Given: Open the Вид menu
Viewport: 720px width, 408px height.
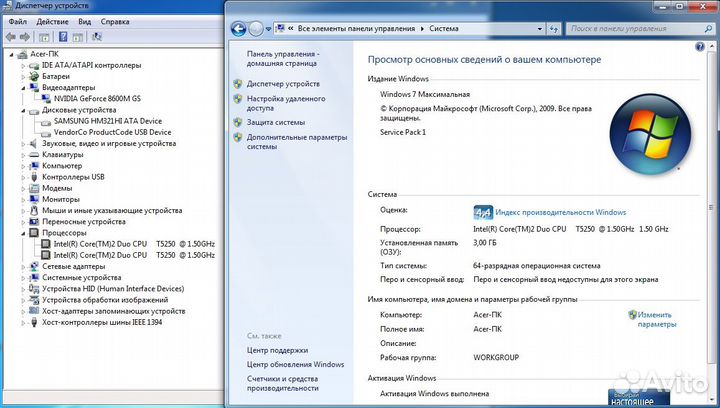Looking at the screenshot, I should coord(84,22).
